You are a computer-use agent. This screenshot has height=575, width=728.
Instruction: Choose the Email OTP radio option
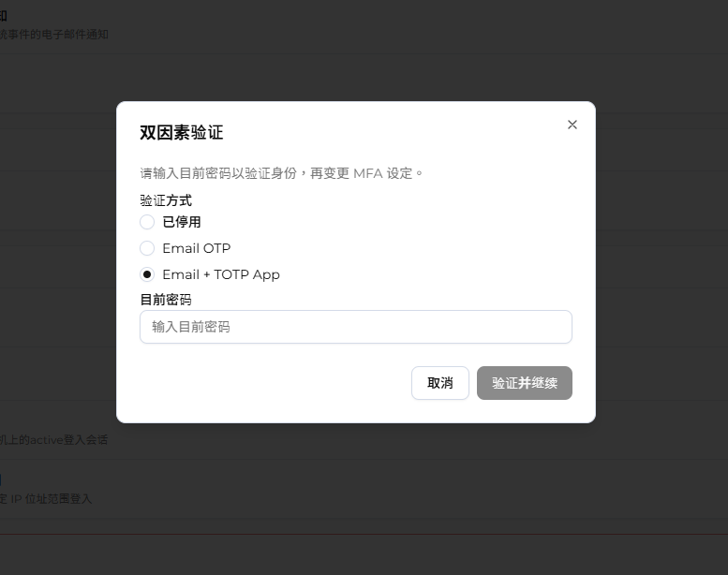click(x=147, y=248)
